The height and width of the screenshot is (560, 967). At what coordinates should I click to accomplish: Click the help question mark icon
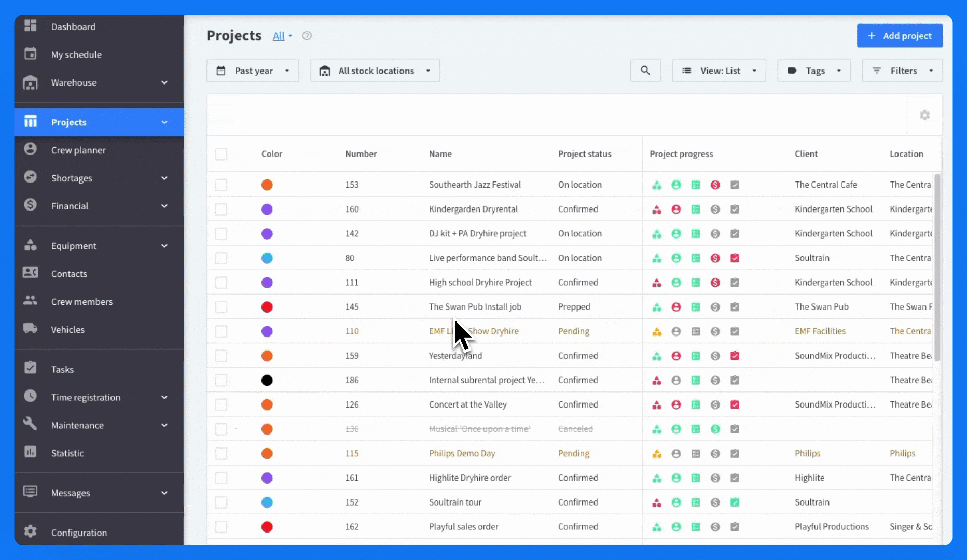tap(307, 36)
